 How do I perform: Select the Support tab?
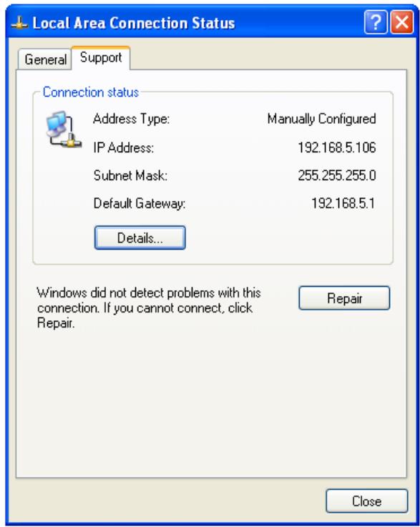[x=101, y=57]
